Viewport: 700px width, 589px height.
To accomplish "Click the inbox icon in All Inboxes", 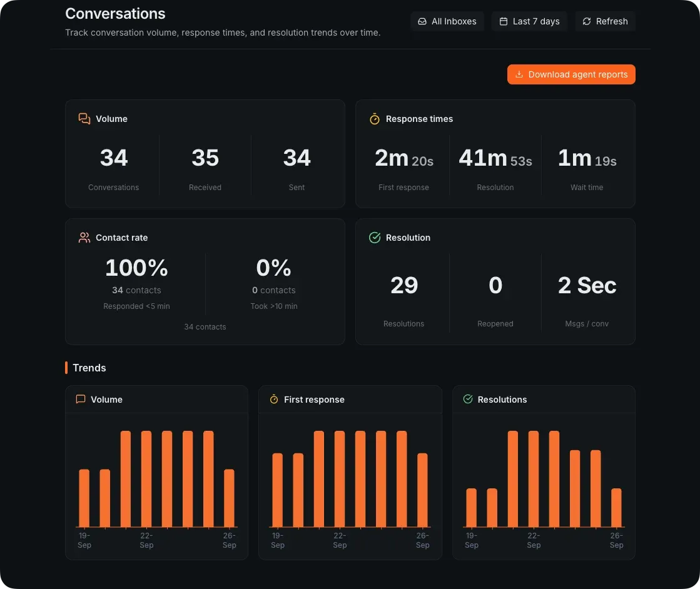I will pyautogui.click(x=422, y=21).
